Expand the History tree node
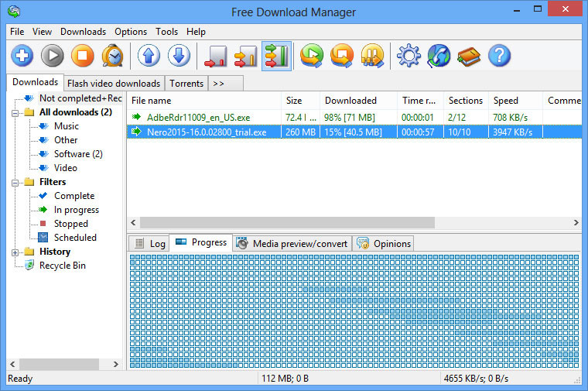This screenshot has width=588, height=391. (15, 253)
